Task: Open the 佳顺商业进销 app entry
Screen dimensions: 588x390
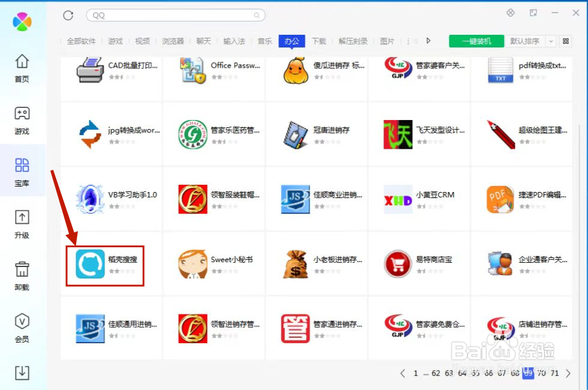Action: point(316,199)
